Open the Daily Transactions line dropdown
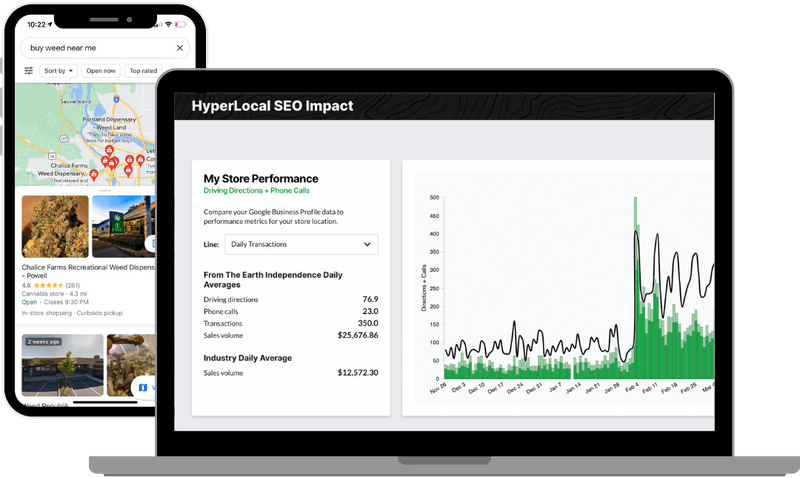Image resolution: width=800 pixels, height=478 pixels. (302, 244)
